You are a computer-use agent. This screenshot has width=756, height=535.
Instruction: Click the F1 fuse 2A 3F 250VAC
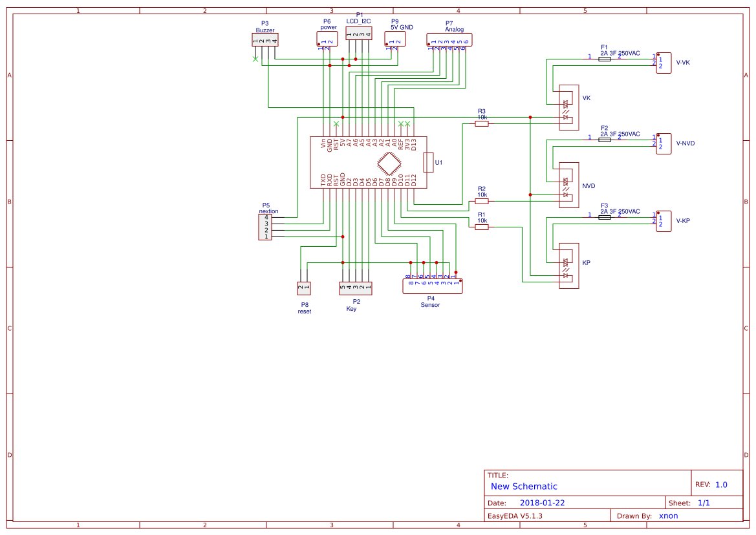pyautogui.click(x=604, y=58)
